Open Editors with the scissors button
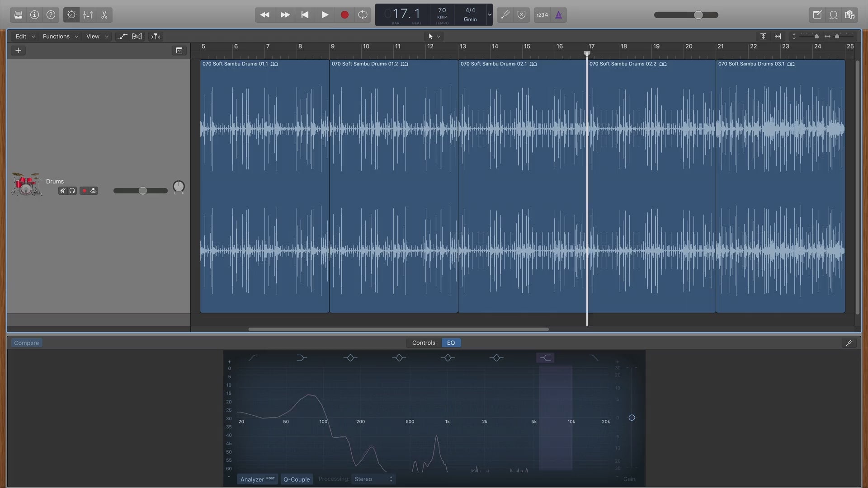The width and height of the screenshot is (868, 488). coord(104,15)
